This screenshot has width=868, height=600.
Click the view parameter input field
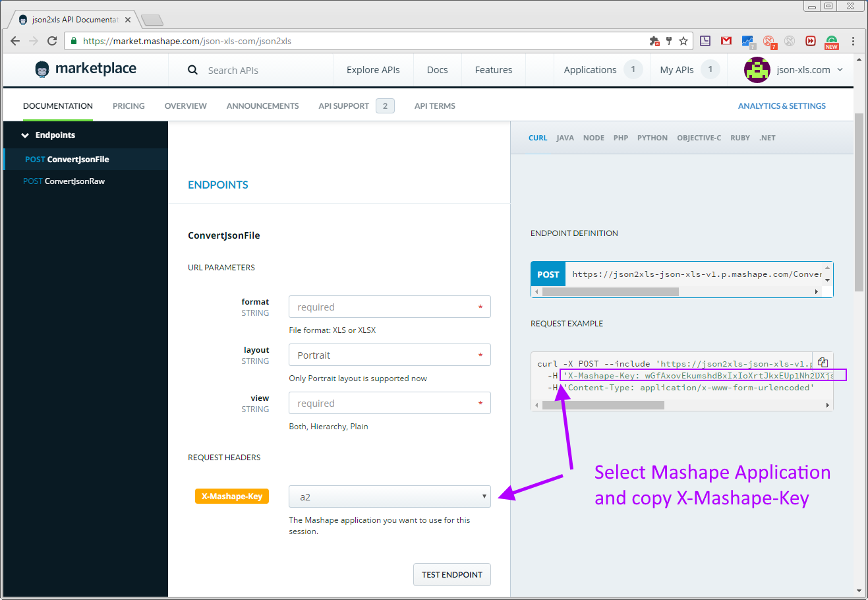[x=390, y=403]
